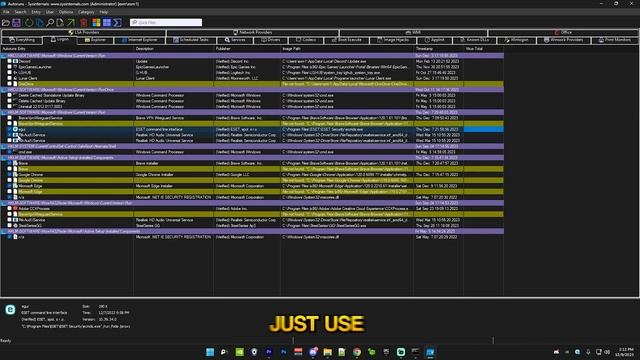Image resolution: width=640 pixels, height=360 pixels.
Task: Switch to the AppInit tab
Action: 434,40
